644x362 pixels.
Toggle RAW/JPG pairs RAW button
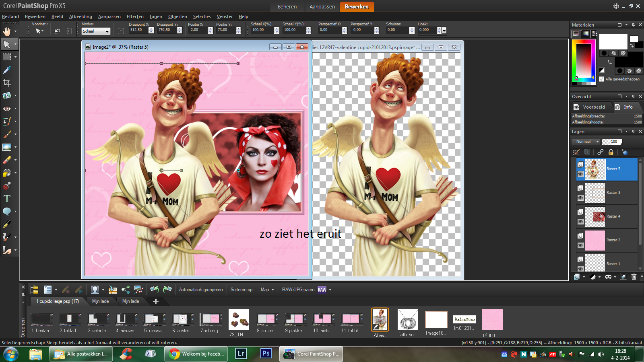click(x=322, y=290)
